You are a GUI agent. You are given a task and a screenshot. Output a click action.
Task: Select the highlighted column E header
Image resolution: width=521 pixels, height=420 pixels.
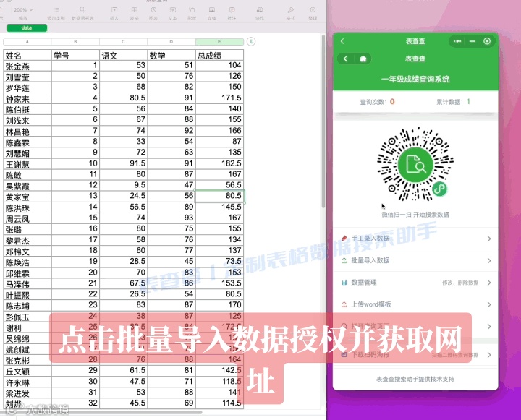(219, 42)
